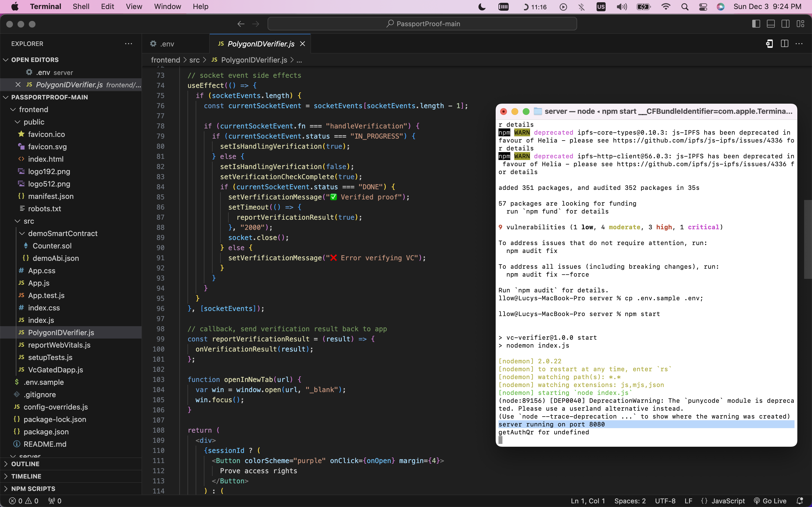The width and height of the screenshot is (812, 507).
Task: Close the PolygonIDVerifier.js tab
Action: [x=302, y=44]
